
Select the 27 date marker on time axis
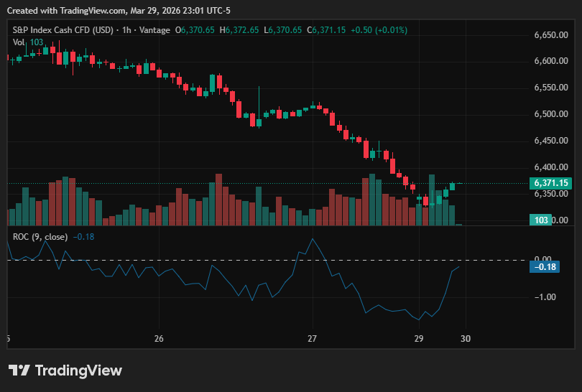[312, 339]
